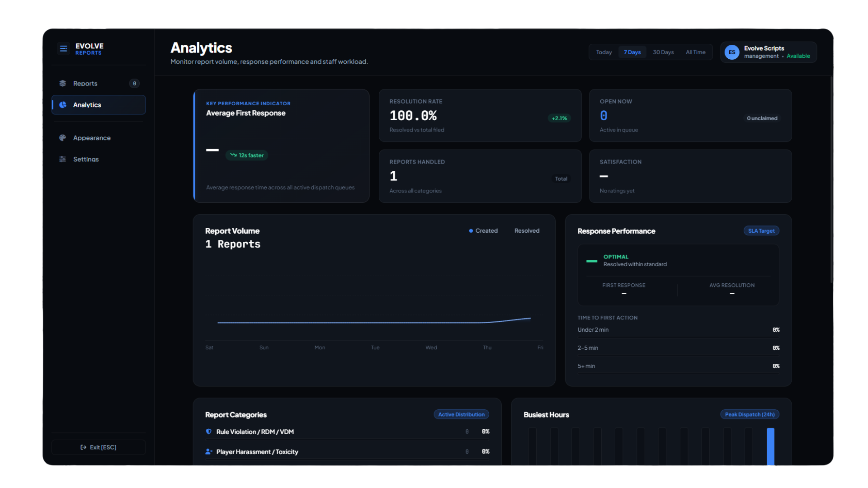Switch time range to Today
The height and width of the screenshot is (488, 868).
coord(604,52)
